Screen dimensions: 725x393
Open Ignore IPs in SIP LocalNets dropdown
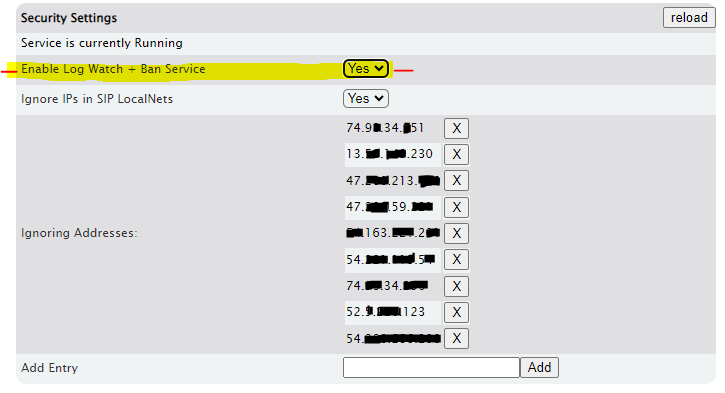(x=366, y=98)
